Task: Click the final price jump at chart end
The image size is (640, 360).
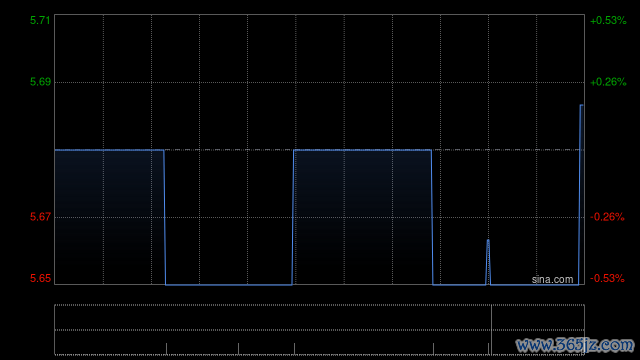Action: 580,195
